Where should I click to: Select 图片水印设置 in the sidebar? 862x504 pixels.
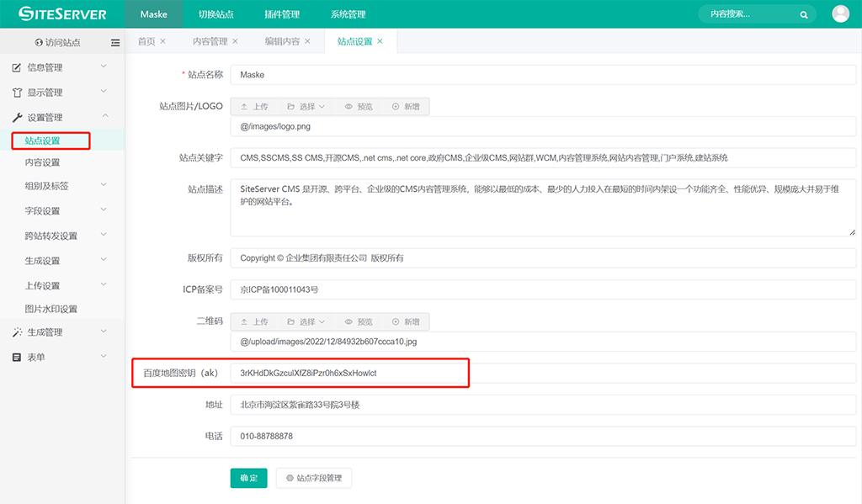[51, 309]
